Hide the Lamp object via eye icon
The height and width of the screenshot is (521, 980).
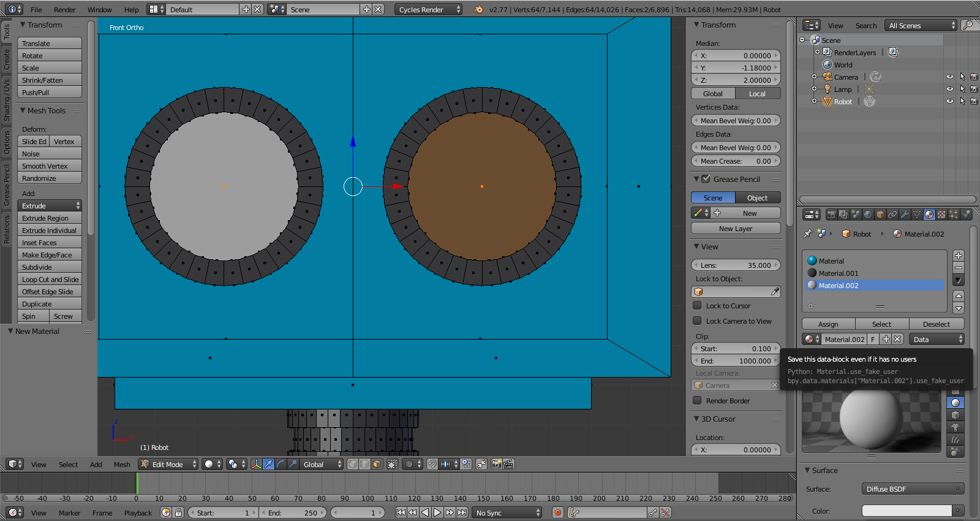[x=950, y=89]
